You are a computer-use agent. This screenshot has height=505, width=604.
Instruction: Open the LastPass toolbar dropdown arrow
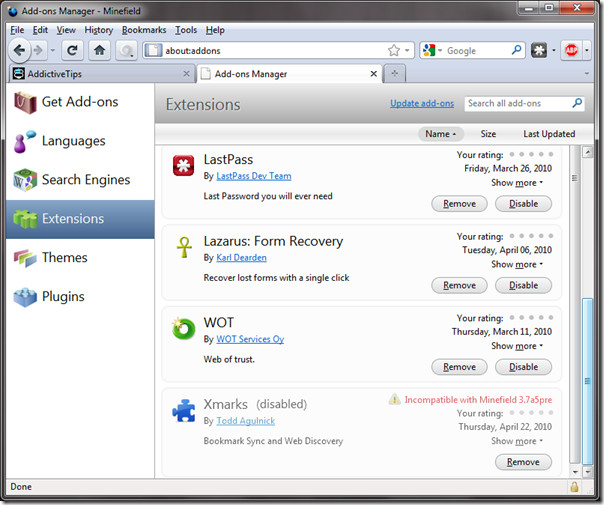click(554, 50)
